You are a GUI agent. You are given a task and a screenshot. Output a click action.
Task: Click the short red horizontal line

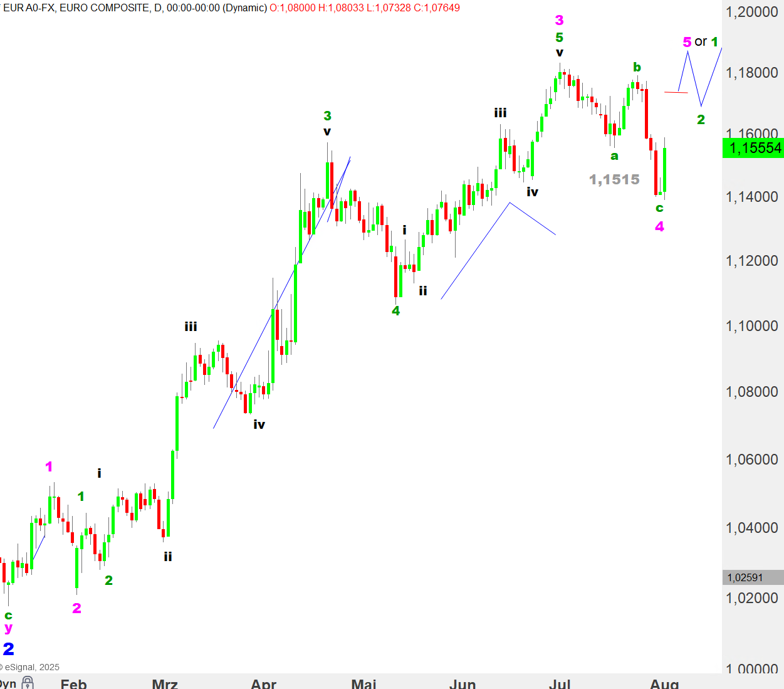[x=676, y=93]
